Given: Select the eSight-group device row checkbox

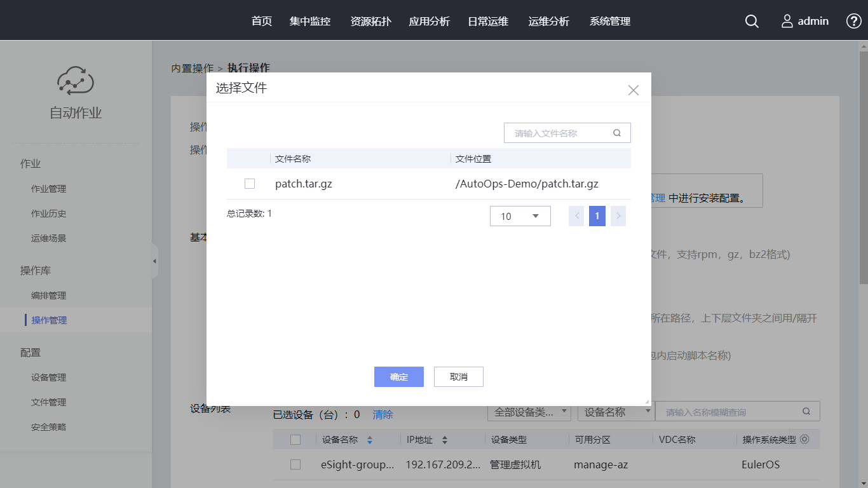Looking at the screenshot, I should [295, 464].
